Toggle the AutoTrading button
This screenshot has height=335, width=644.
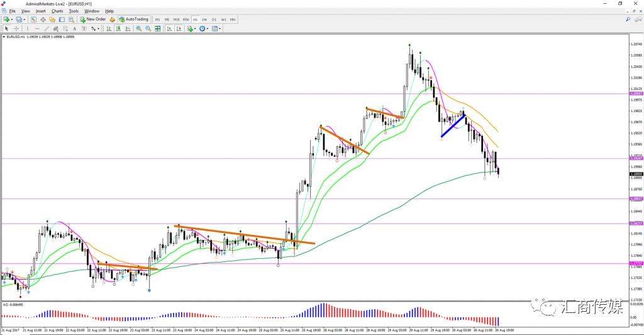[133, 20]
